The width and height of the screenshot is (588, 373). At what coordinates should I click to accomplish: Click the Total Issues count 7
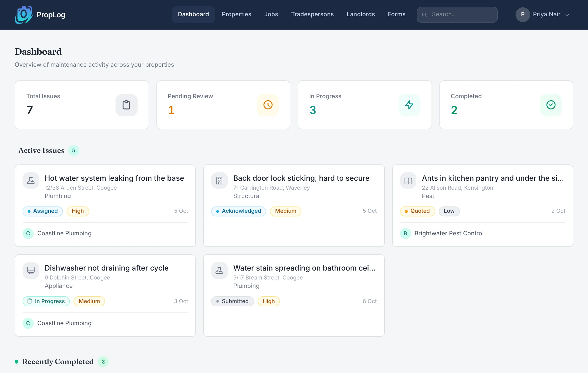tap(30, 110)
